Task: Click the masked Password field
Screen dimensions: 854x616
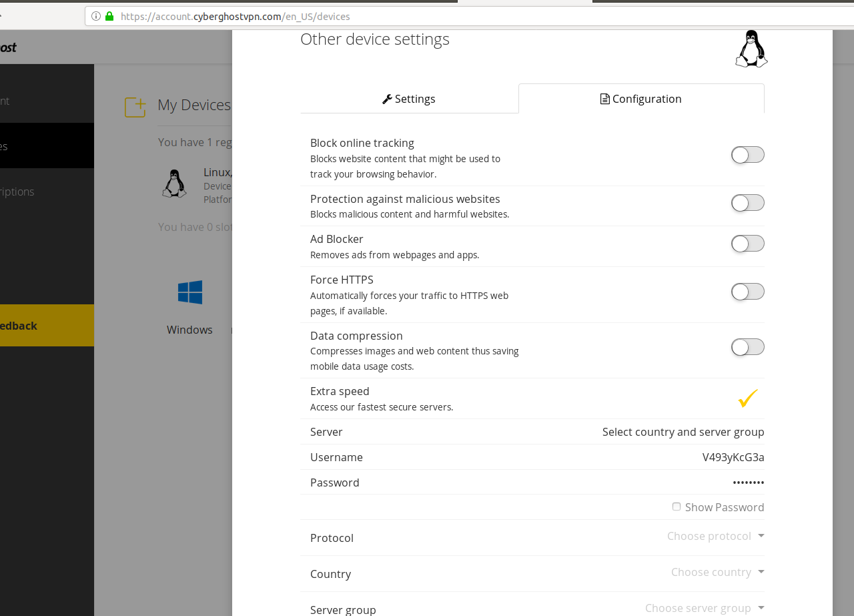Action: [x=749, y=483]
